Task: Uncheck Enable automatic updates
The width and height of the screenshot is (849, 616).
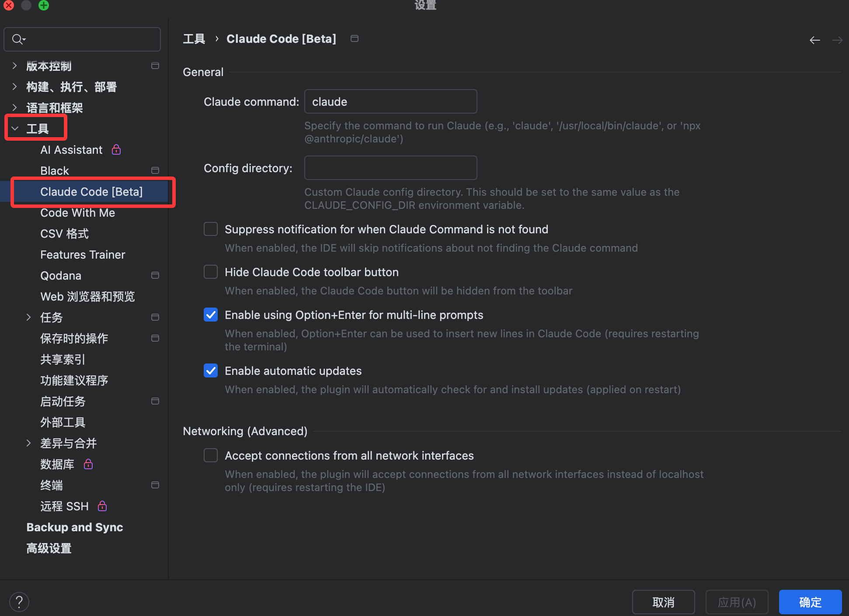Action: (x=211, y=370)
